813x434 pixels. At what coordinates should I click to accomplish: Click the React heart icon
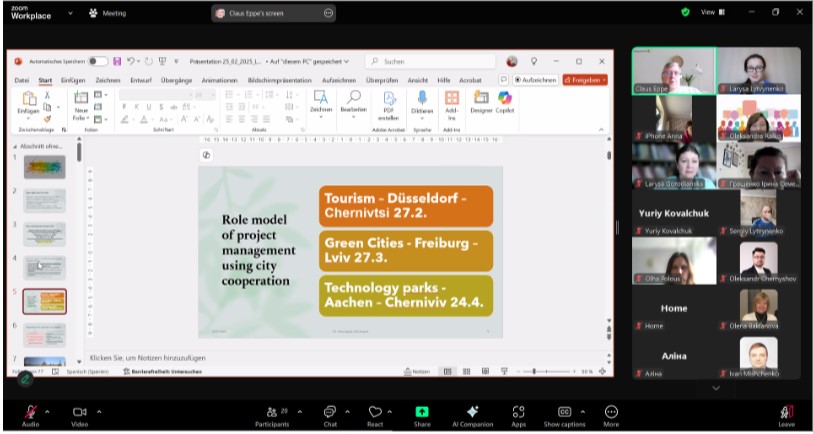pyautogui.click(x=375, y=411)
